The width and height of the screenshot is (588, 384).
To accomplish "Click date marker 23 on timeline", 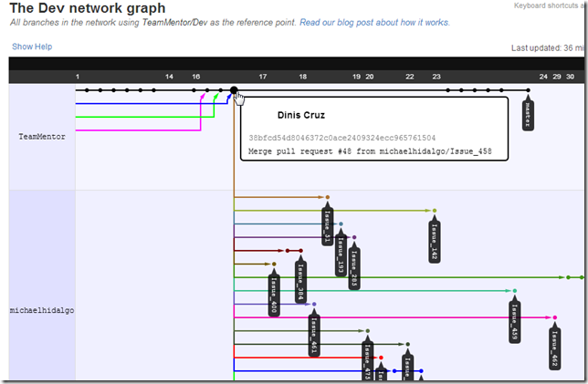I will pos(436,77).
